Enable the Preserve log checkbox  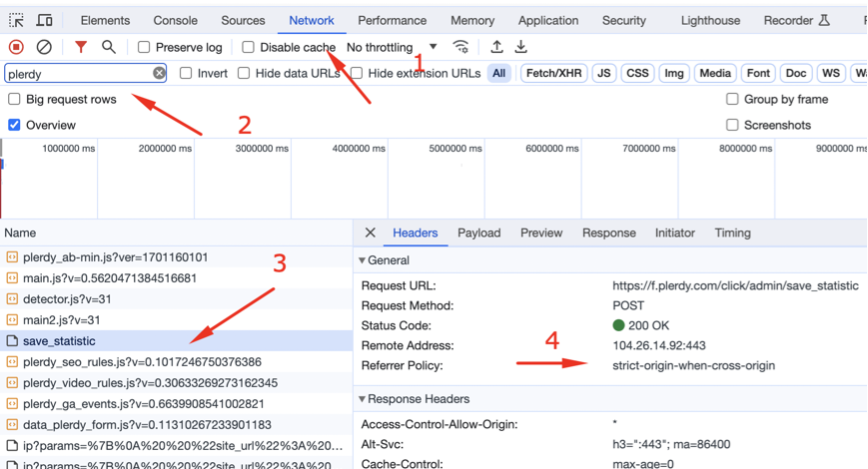click(144, 47)
